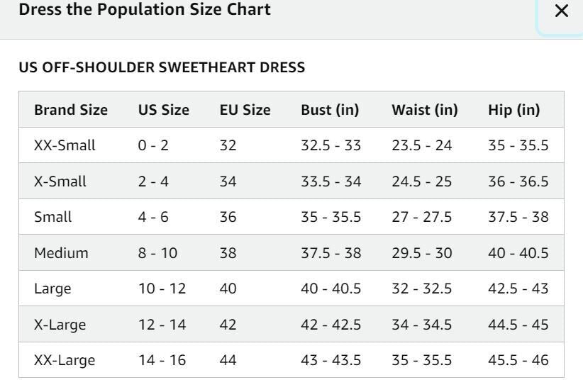Click the US Off-Shoulder Sweetheart Dress heading
This screenshot has width=583, height=392.
point(162,67)
